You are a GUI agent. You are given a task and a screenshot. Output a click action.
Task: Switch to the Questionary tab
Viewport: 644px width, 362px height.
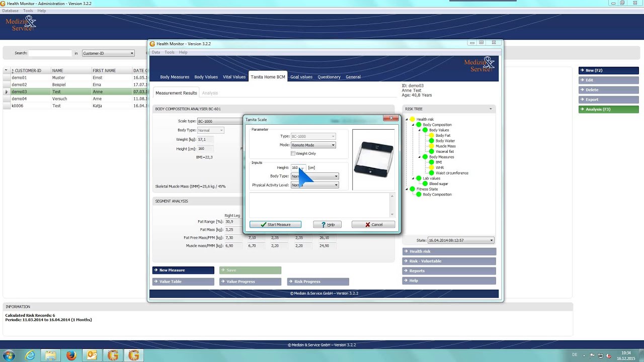coord(329,77)
